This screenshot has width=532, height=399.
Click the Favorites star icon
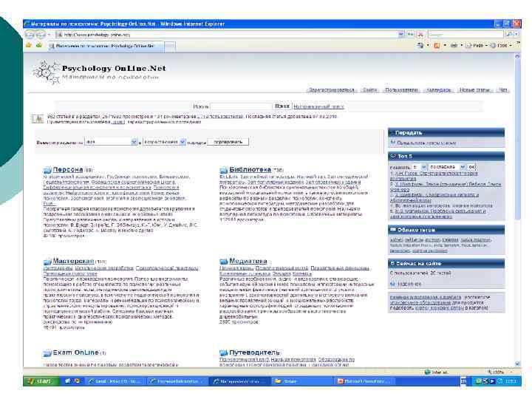29,45
